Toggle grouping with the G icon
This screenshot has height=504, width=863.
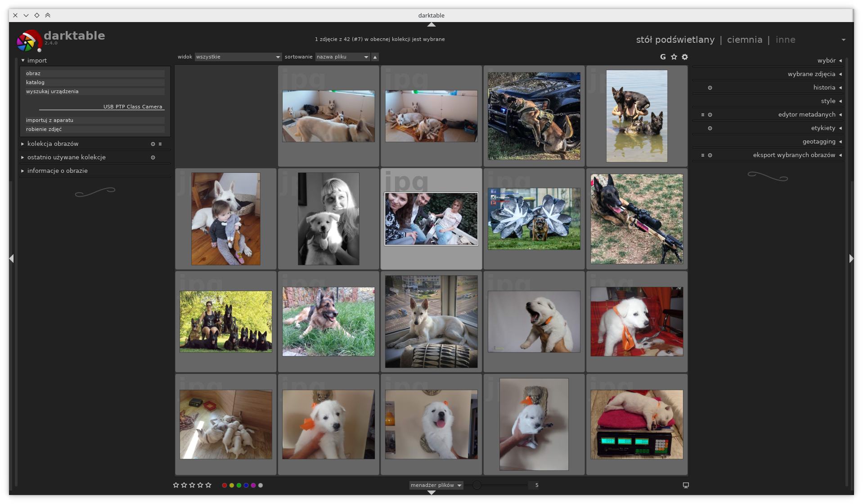663,57
